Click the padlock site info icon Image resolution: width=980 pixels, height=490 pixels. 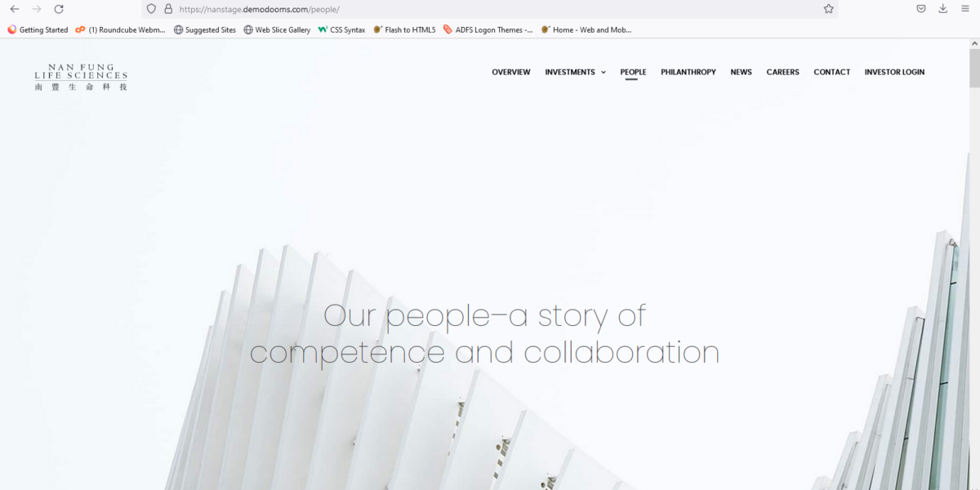point(168,9)
